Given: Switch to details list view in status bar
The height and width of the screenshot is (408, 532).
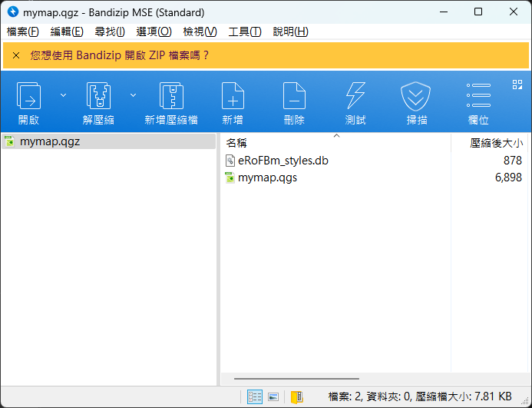Looking at the screenshot, I should 255,396.
